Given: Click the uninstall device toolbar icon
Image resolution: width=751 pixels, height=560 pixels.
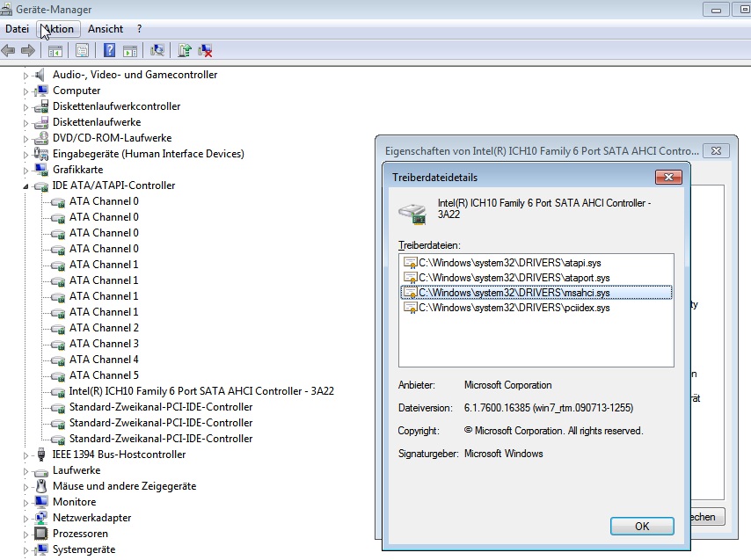Looking at the screenshot, I should (206, 50).
